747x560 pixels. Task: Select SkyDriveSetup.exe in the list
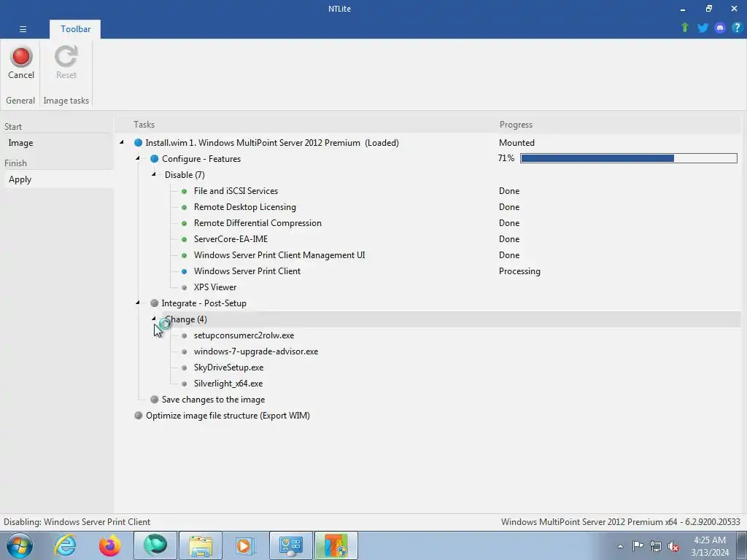(x=228, y=367)
